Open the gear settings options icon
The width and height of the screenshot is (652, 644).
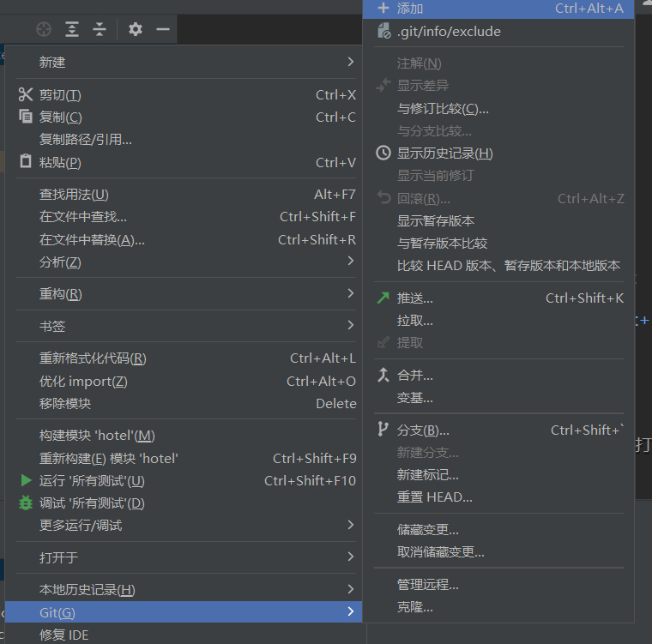point(136,29)
